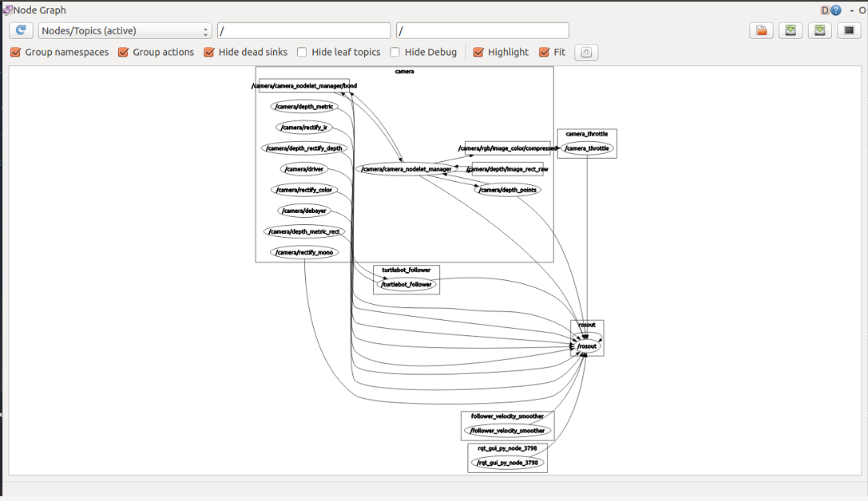Viewport: 868px width, 501px height.
Task: Select the /camera/depth_points node
Action: [508, 190]
